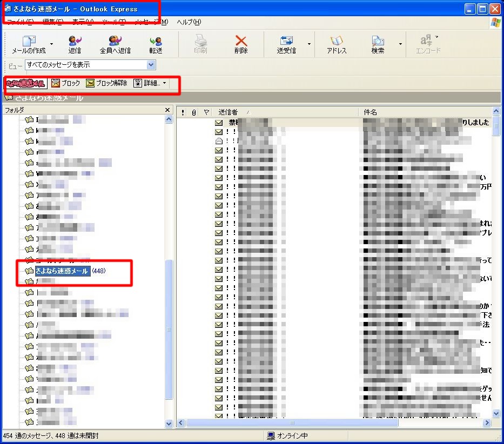The image size is (504, 444).
Task: Sort by flag column header
Action: point(206,112)
